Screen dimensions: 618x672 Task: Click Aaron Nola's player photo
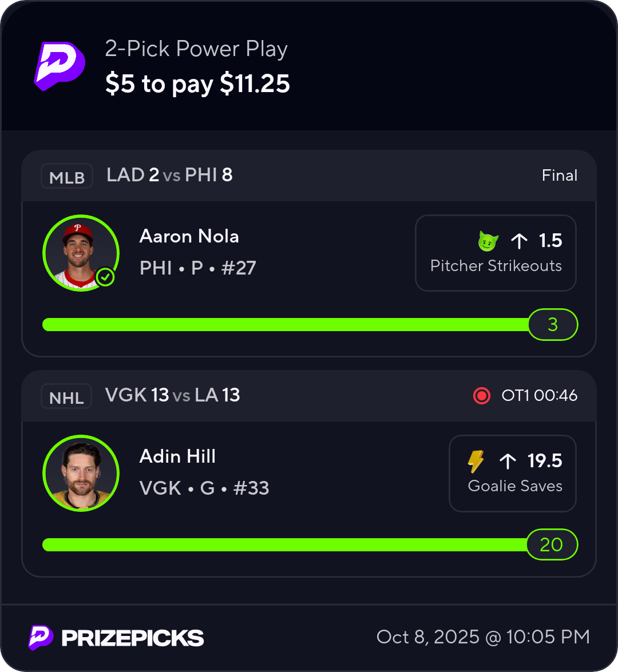(x=80, y=253)
